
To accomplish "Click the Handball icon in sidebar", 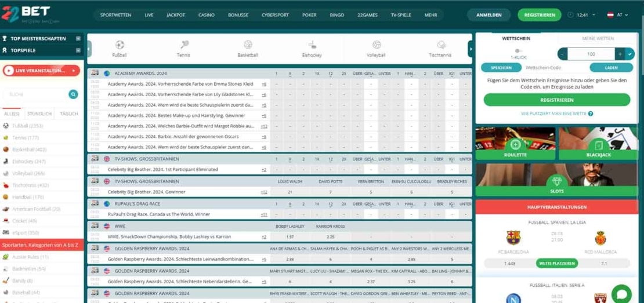I will [x=6, y=197].
